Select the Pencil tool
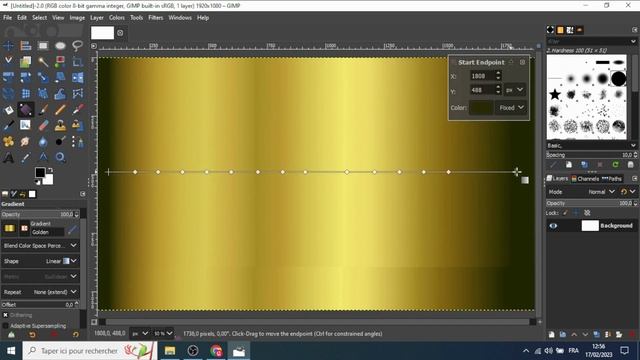Image resolution: width=640 pixels, height=360 pixels. tap(60, 109)
